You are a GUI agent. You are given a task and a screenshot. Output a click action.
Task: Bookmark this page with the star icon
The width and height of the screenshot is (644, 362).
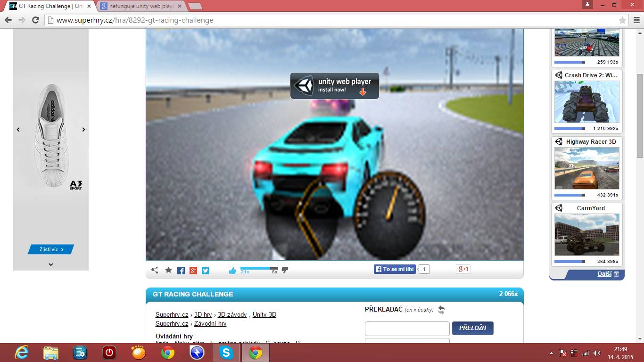622,20
